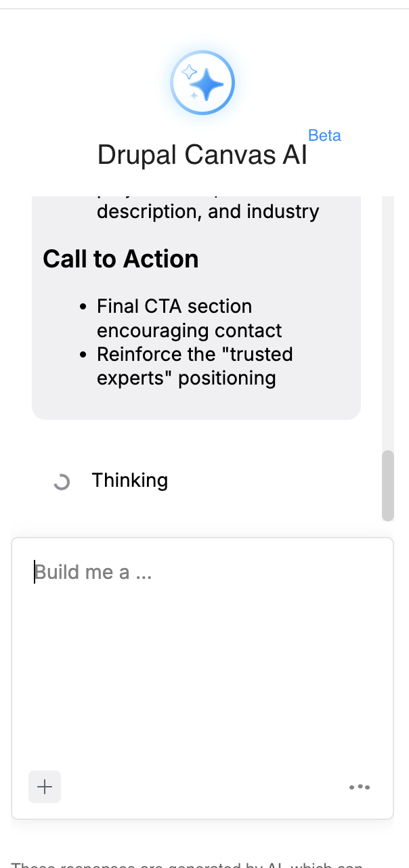Click the Final CTA section bullet item
The image size is (409, 868).
coord(175,318)
